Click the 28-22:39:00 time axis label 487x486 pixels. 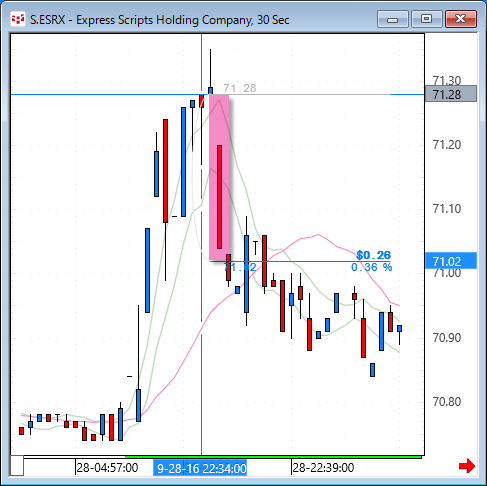coord(323,468)
